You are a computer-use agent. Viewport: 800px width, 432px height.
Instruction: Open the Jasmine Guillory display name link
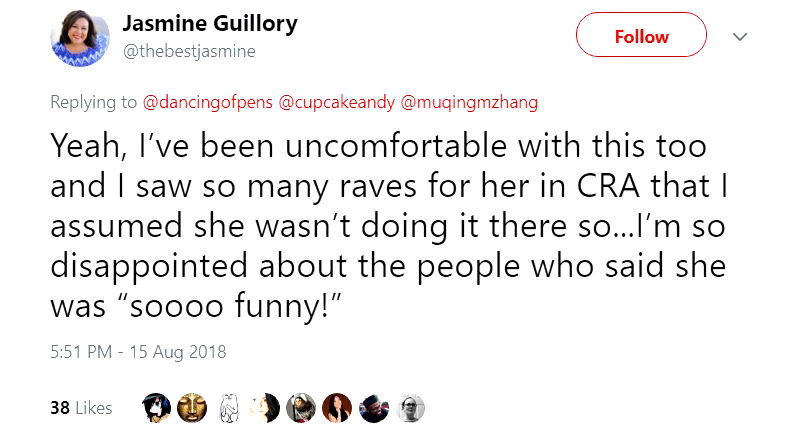tap(209, 23)
